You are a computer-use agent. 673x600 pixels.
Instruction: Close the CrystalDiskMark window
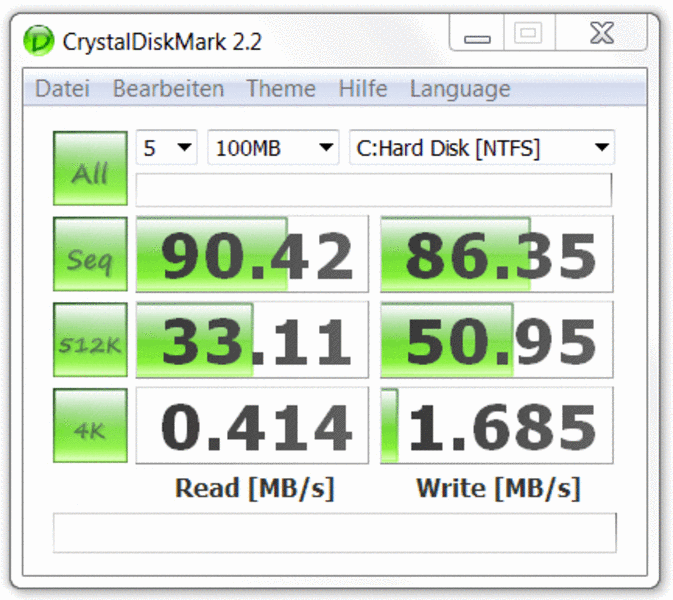pyautogui.click(x=601, y=33)
